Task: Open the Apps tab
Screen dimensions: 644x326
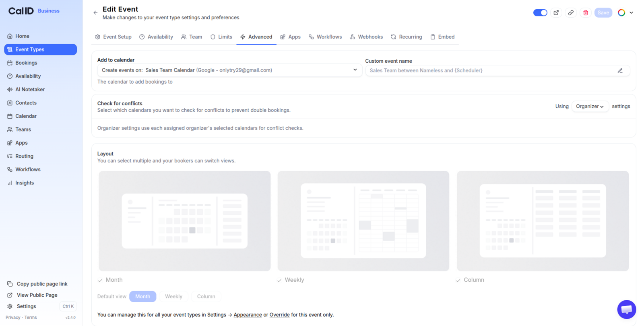Action: click(291, 37)
